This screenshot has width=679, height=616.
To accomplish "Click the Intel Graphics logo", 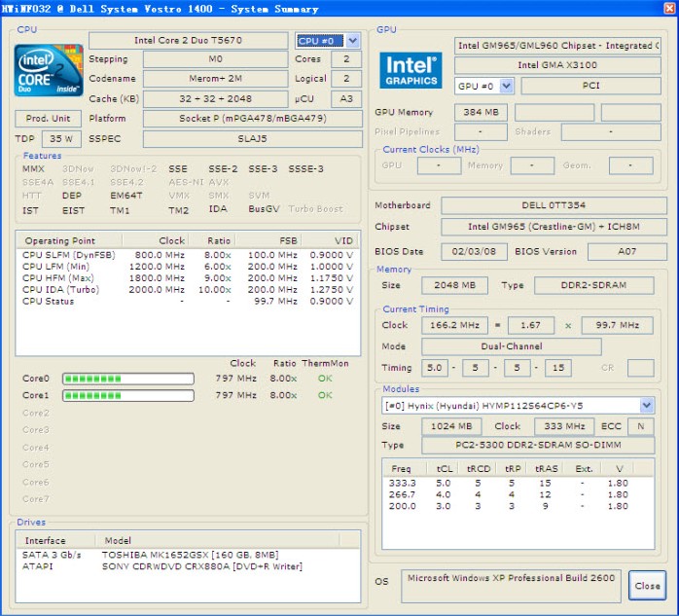I will (411, 70).
